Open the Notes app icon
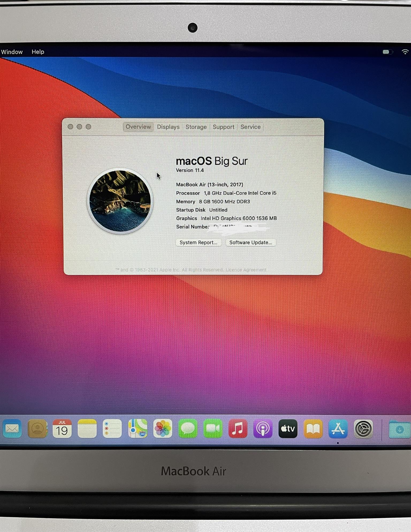This screenshot has width=411, height=532. [x=87, y=429]
